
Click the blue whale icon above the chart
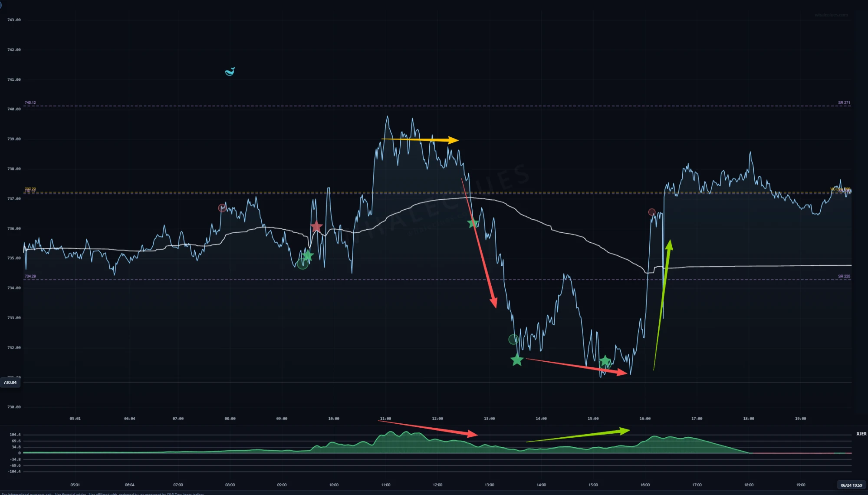(230, 72)
